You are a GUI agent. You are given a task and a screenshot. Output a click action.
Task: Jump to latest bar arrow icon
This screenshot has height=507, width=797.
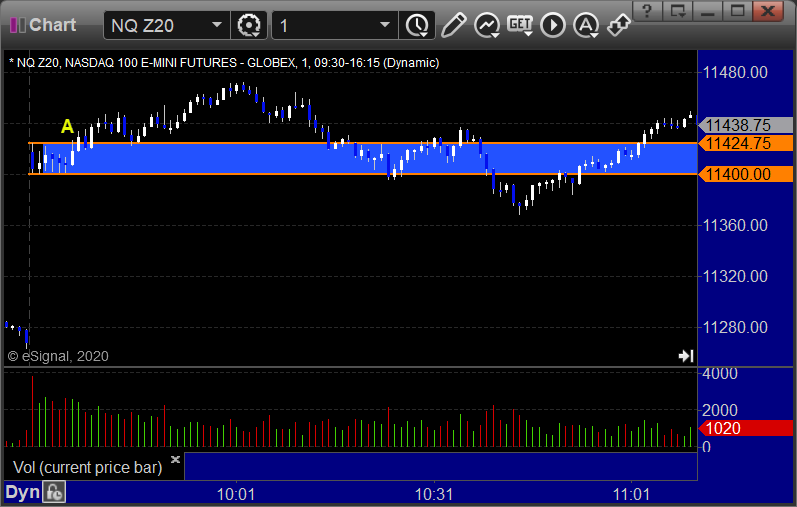coord(686,355)
